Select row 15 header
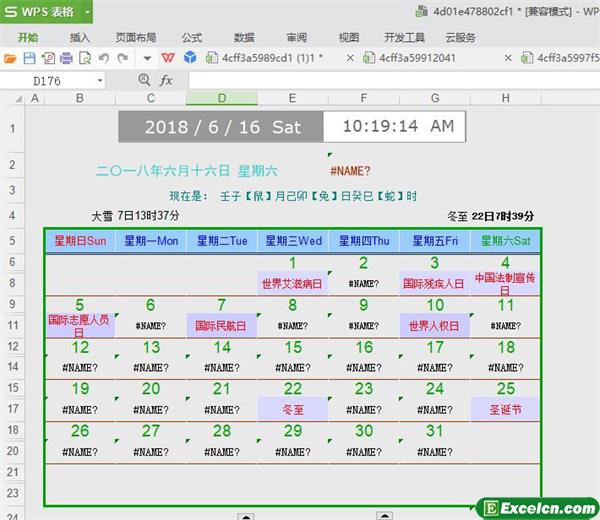Screen dimensions: 600x520 click(x=13, y=387)
